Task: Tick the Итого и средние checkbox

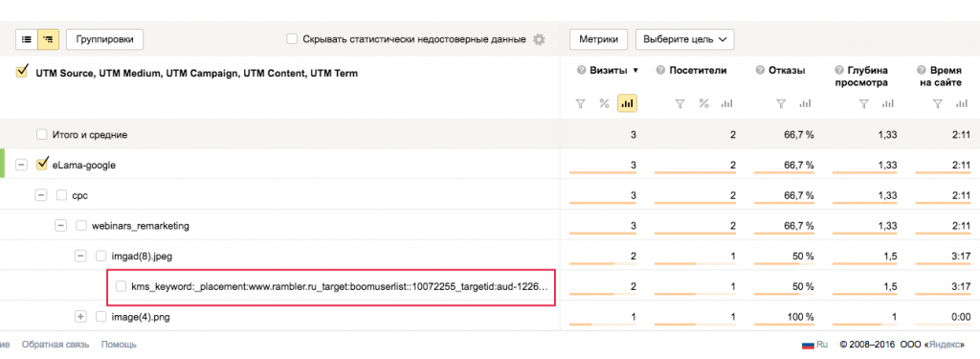Action: pos(41,134)
